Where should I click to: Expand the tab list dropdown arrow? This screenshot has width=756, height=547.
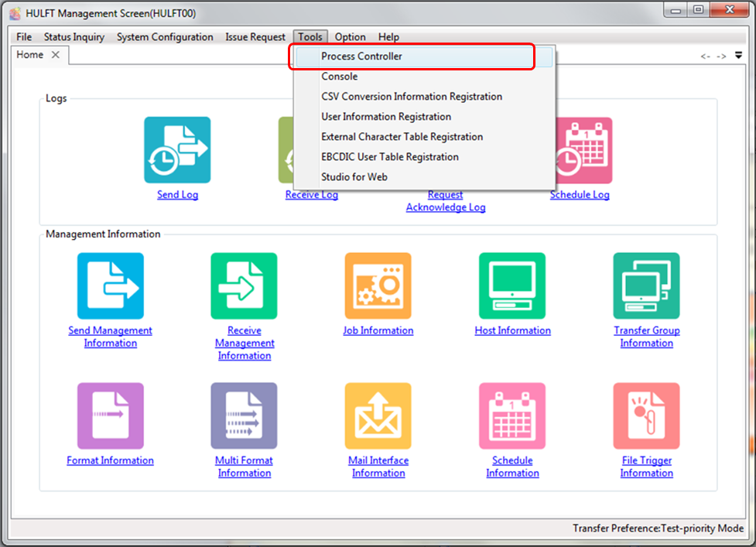tap(738, 55)
